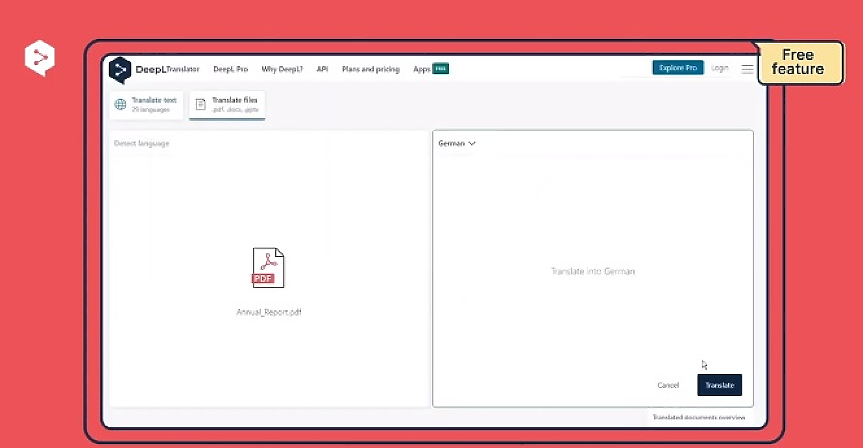Open the DeepL Pro menu item
The height and width of the screenshot is (448, 863).
(231, 69)
